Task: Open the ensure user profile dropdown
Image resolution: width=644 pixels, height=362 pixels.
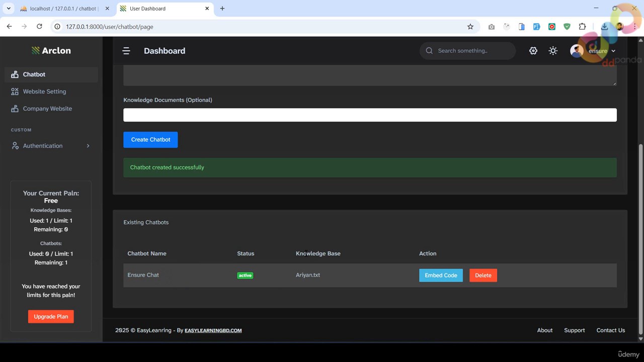Action: pos(593,51)
